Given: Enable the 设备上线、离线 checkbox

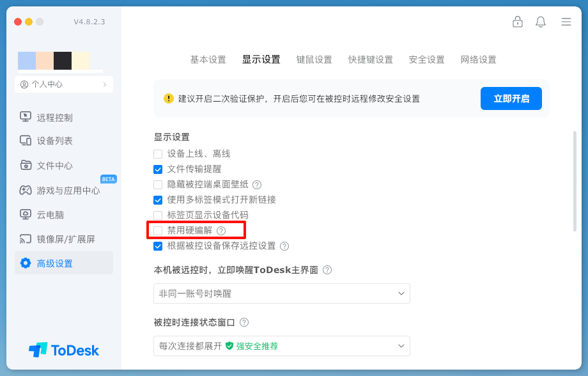Looking at the screenshot, I should [x=158, y=154].
